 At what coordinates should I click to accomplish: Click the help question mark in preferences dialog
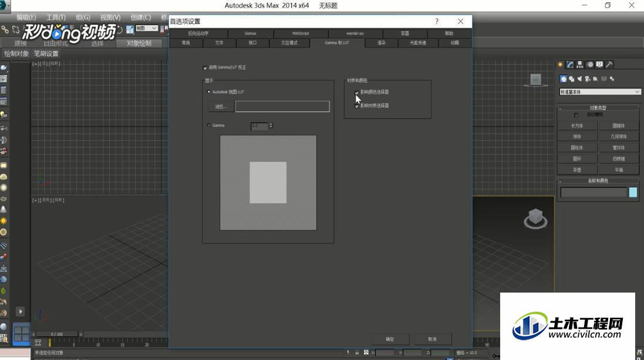coord(437,21)
